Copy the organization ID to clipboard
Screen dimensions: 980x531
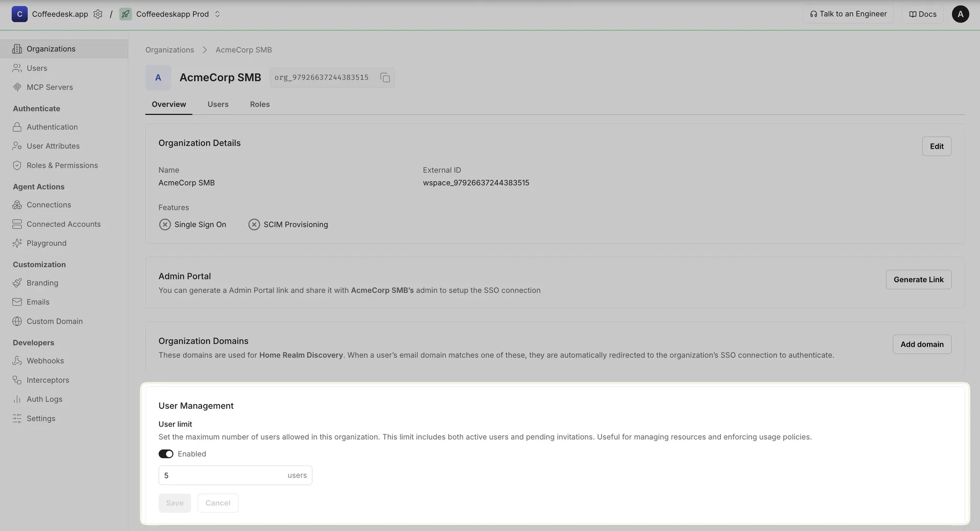pyautogui.click(x=385, y=77)
